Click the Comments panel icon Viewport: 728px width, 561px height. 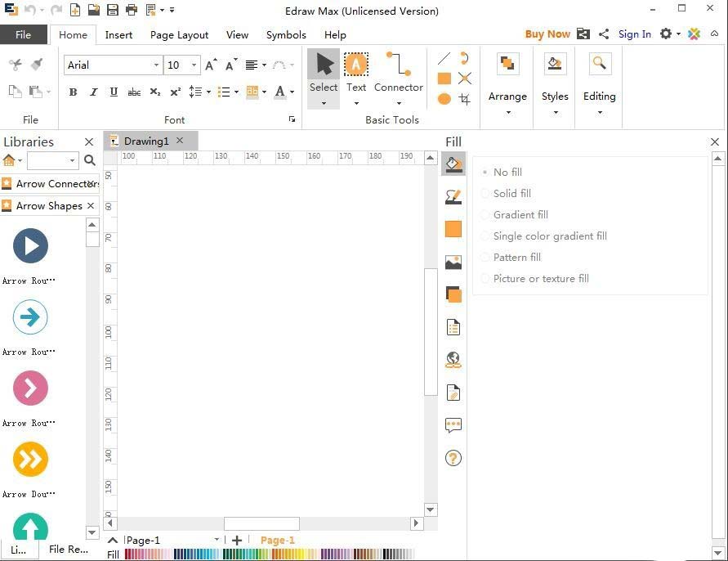pyautogui.click(x=453, y=425)
